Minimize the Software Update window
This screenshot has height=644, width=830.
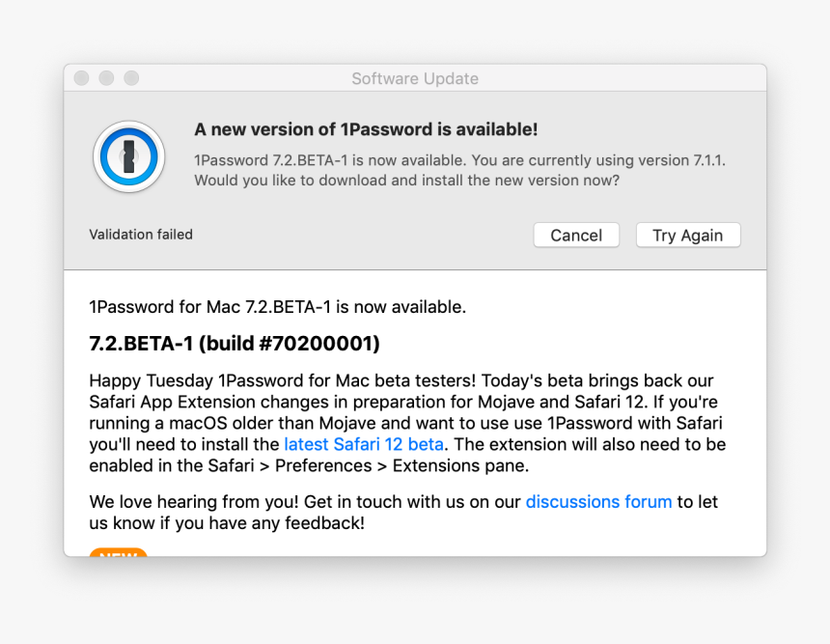click(106, 78)
